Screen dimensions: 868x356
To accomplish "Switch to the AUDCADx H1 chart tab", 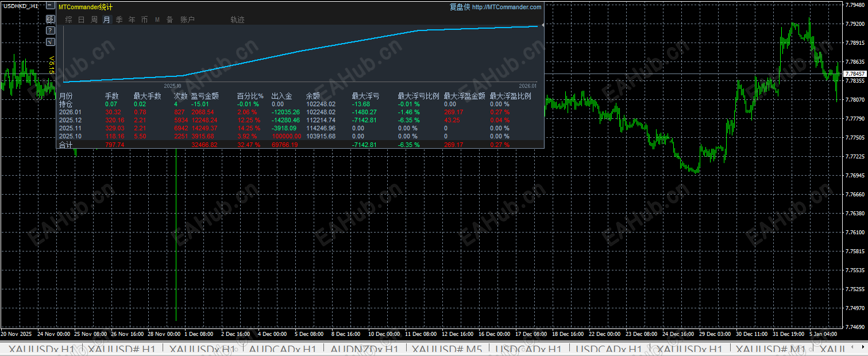I will pos(283,349).
